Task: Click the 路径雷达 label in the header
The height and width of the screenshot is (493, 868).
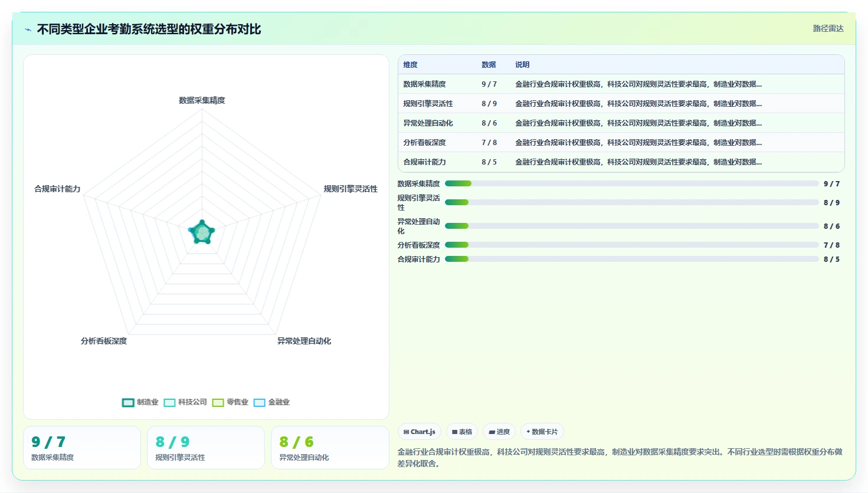Action: [828, 28]
